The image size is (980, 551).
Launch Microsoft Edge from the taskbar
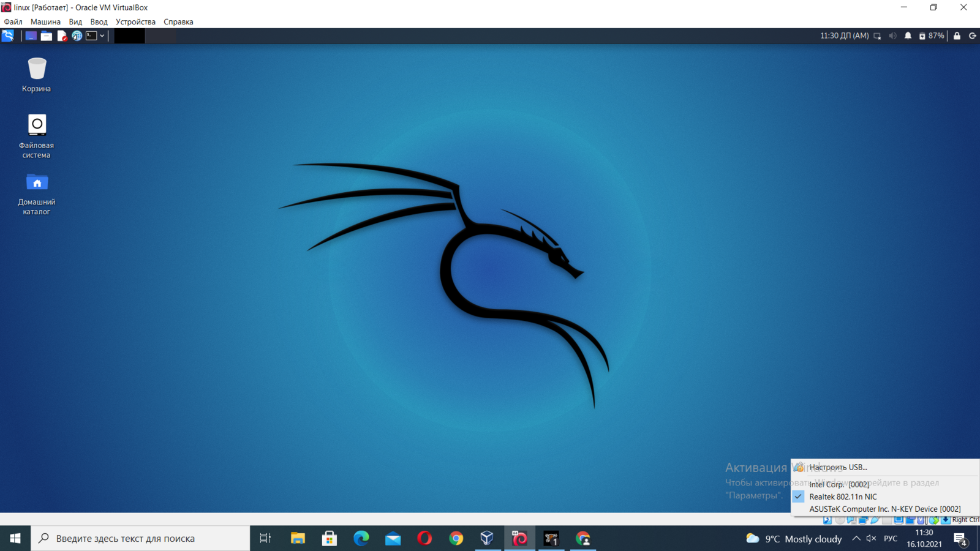point(361,538)
